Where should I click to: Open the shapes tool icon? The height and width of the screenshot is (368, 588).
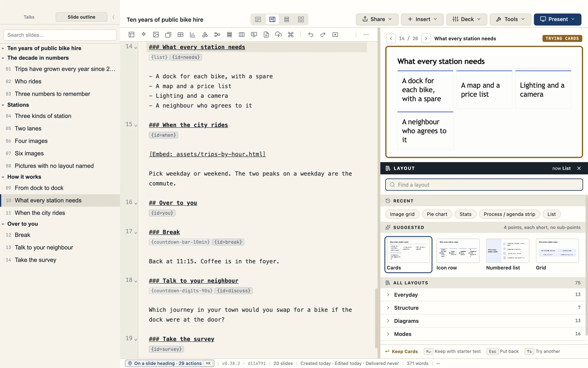(x=205, y=35)
